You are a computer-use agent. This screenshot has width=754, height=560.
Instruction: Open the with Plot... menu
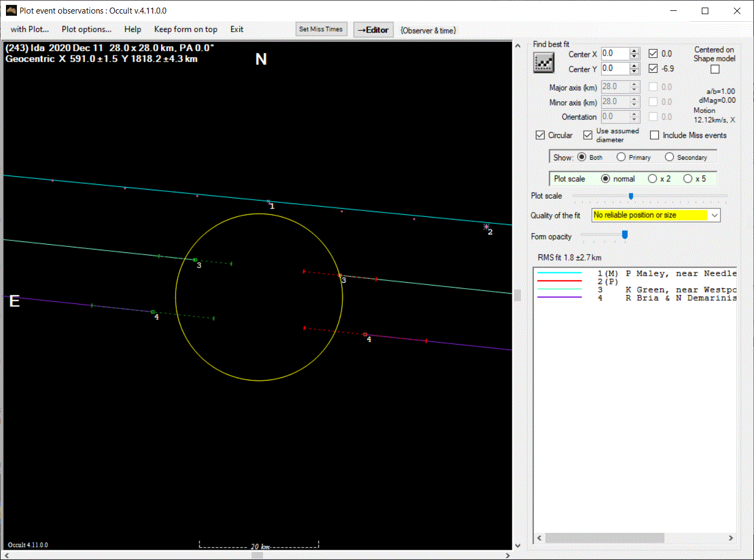coord(29,29)
